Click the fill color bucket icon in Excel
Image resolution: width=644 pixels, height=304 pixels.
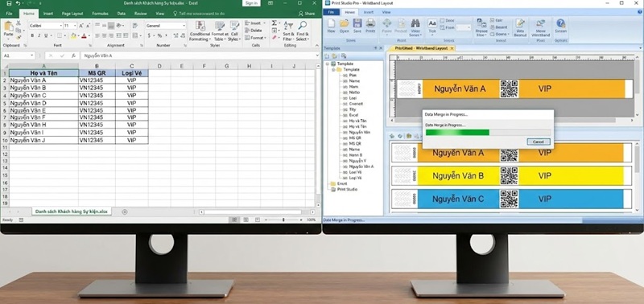click(x=73, y=35)
